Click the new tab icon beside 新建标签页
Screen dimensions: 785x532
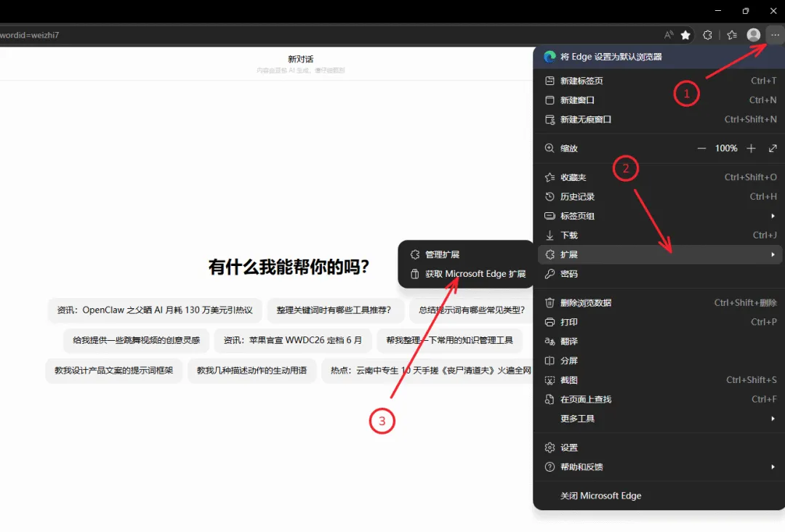pyautogui.click(x=549, y=81)
